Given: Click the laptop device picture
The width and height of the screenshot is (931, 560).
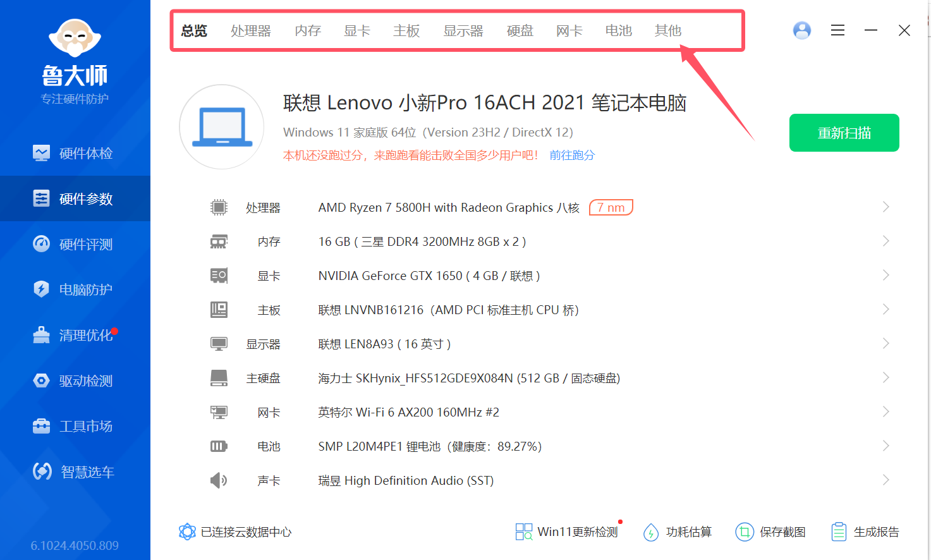Looking at the screenshot, I should coord(222,127).
